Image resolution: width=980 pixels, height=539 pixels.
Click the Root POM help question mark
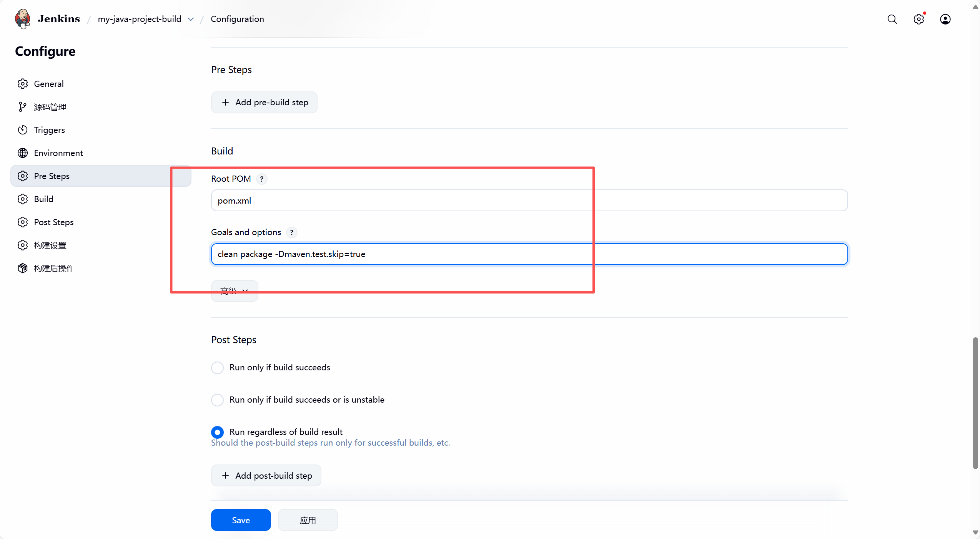coord(262,179)
